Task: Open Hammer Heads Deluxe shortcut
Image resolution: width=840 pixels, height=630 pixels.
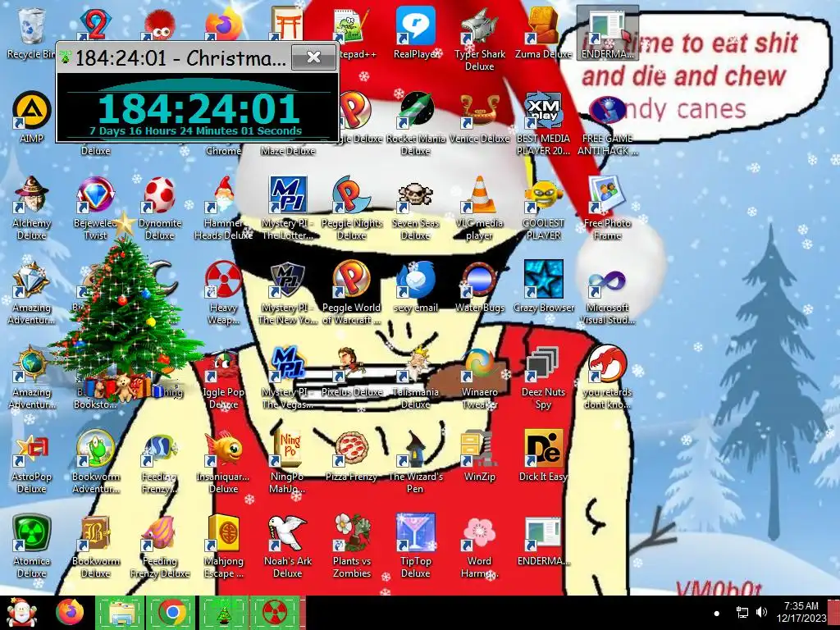Action: 223,208
